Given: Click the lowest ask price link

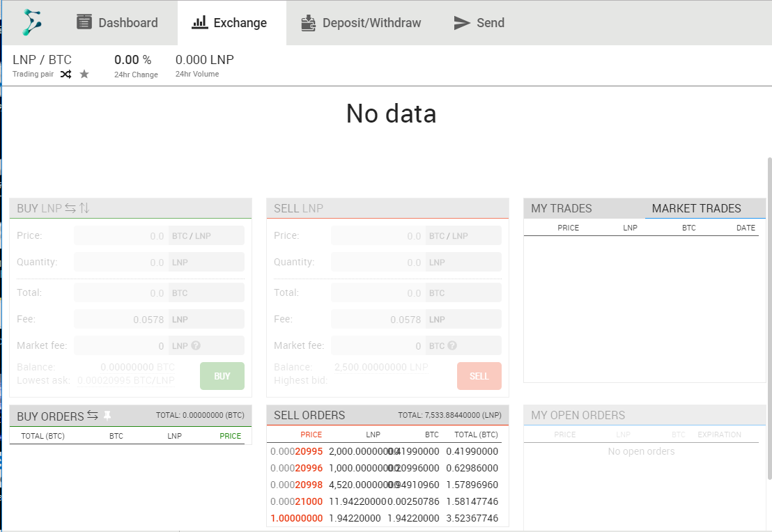Looking at the screenshot, I should (x=125, y=380).
